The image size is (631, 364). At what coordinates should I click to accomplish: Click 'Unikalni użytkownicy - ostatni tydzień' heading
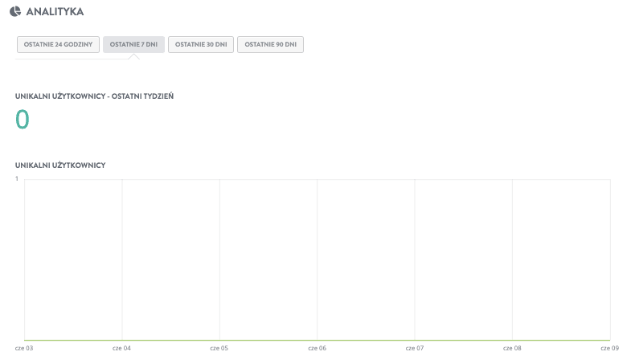(94, 96)
